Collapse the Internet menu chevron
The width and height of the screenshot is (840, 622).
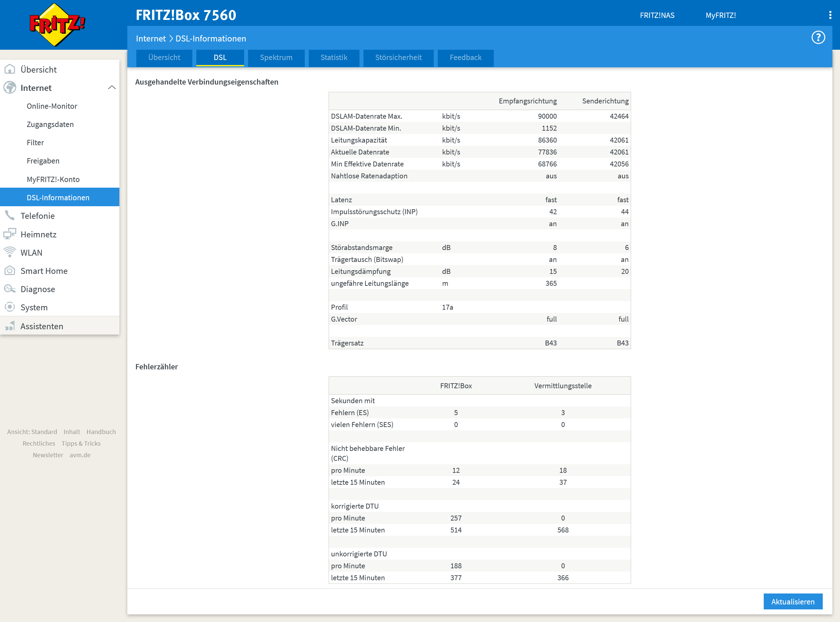pyautogui.click(x=112, y=88)
